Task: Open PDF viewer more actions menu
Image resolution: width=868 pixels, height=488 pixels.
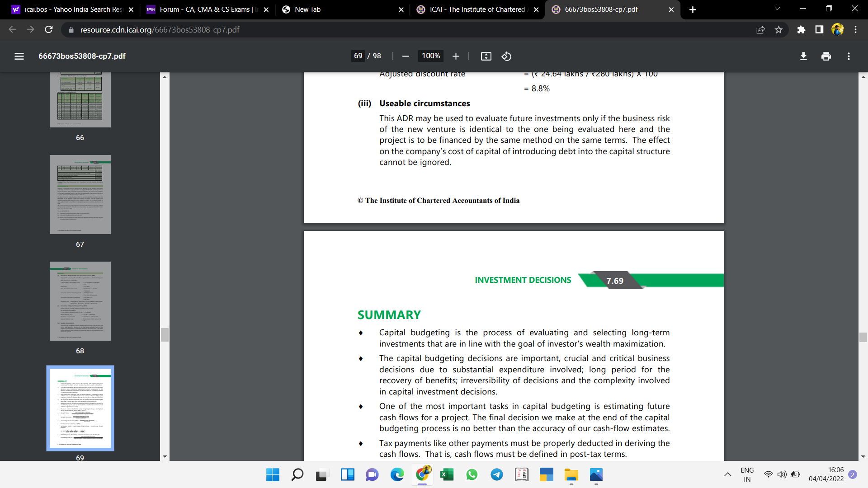Action: coord(849,56)
